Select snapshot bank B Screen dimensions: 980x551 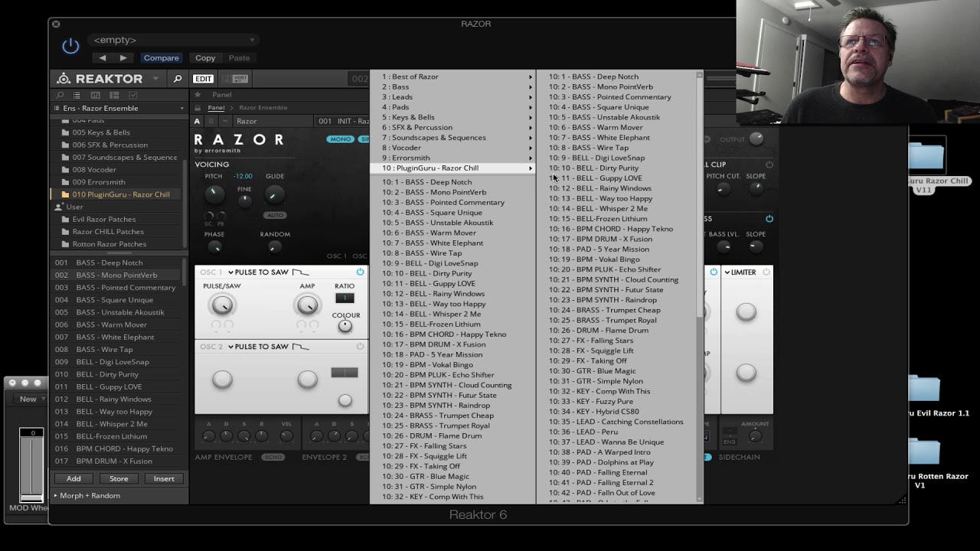pyautogui.click(x=210, y=121)
